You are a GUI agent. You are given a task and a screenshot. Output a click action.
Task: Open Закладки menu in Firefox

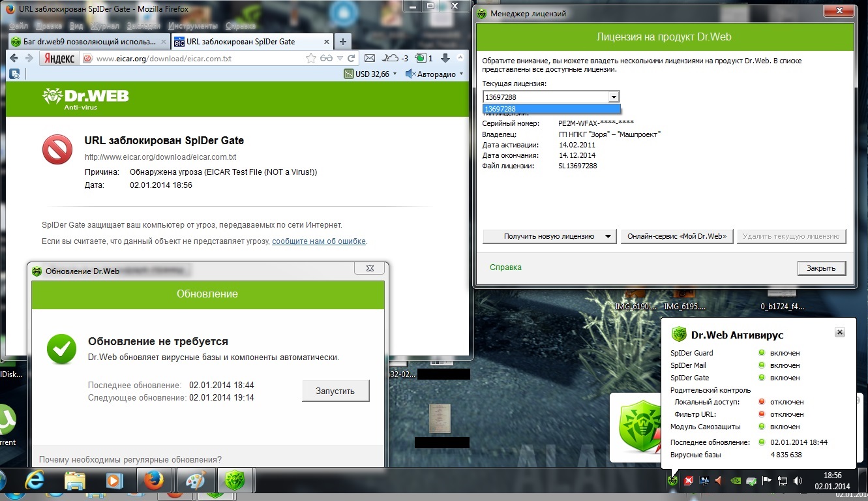[143, 26]
